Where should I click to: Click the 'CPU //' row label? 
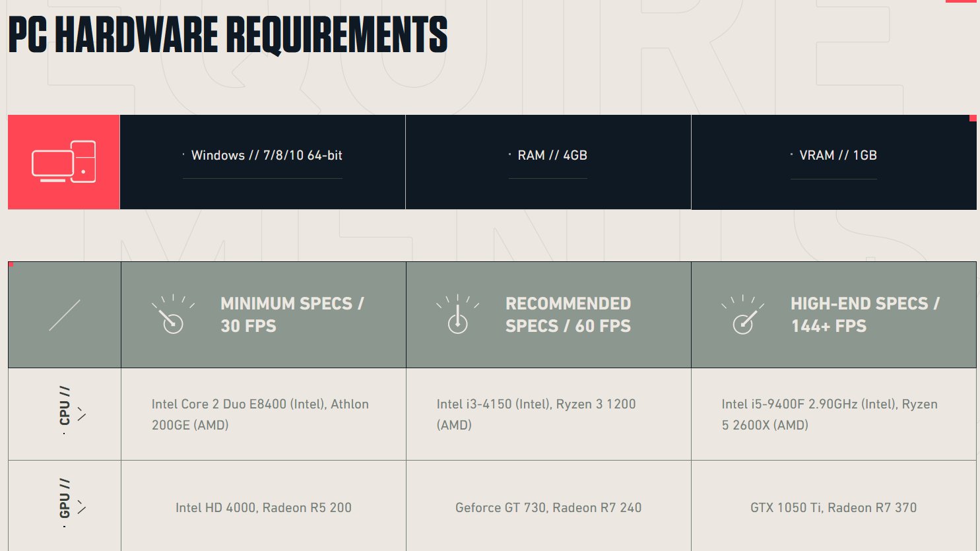pos(65,405)
